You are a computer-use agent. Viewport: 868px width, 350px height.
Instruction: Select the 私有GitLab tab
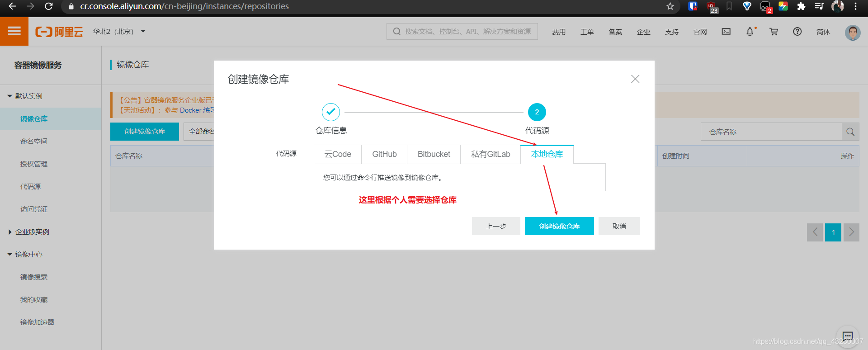click(x=491, y=154)
